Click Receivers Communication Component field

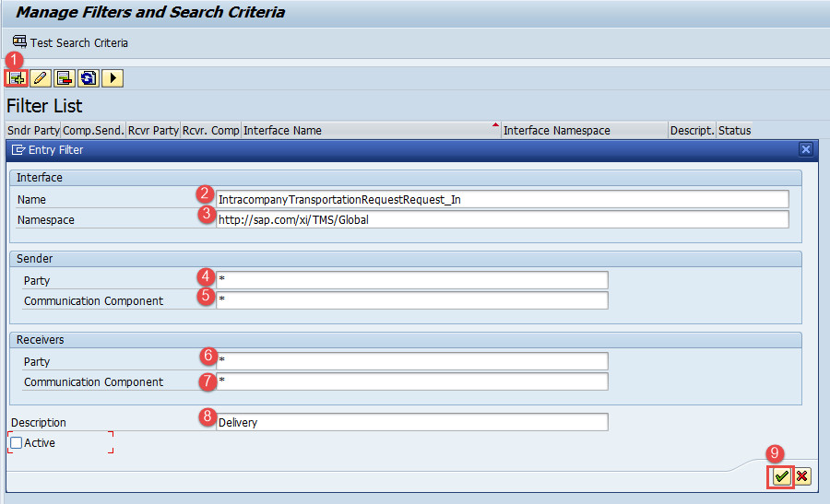[x=412, y=381]
